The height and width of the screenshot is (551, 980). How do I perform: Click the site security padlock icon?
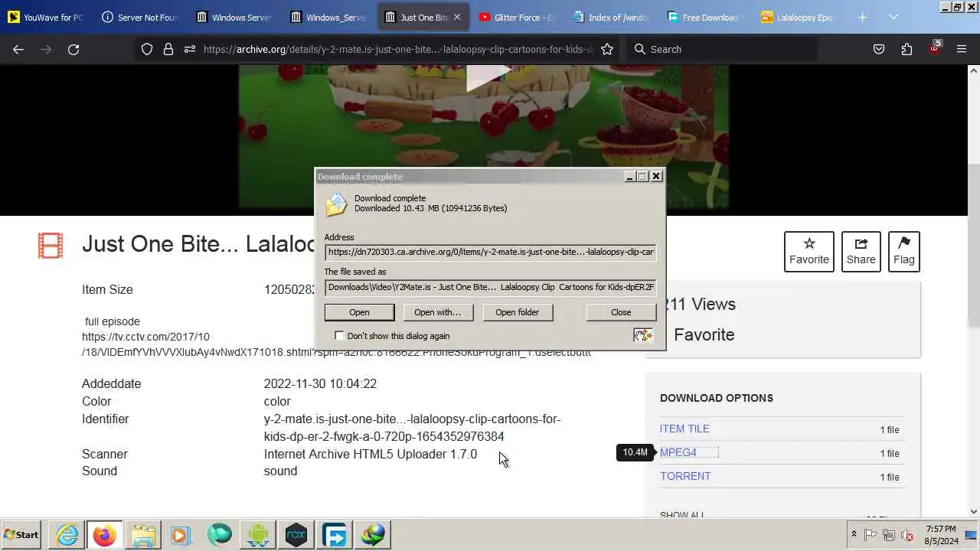pos(168,49)
